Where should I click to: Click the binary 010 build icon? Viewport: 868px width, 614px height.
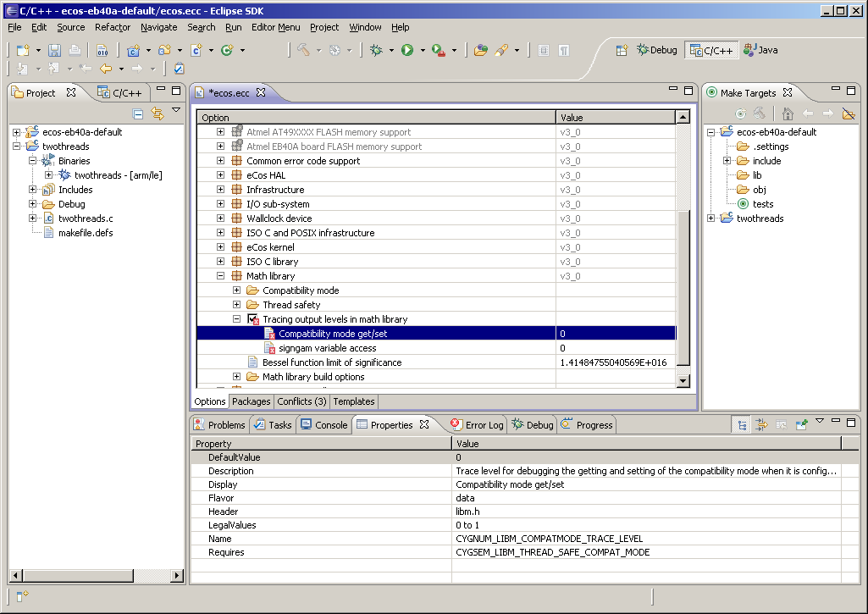(x=102, y=50)
